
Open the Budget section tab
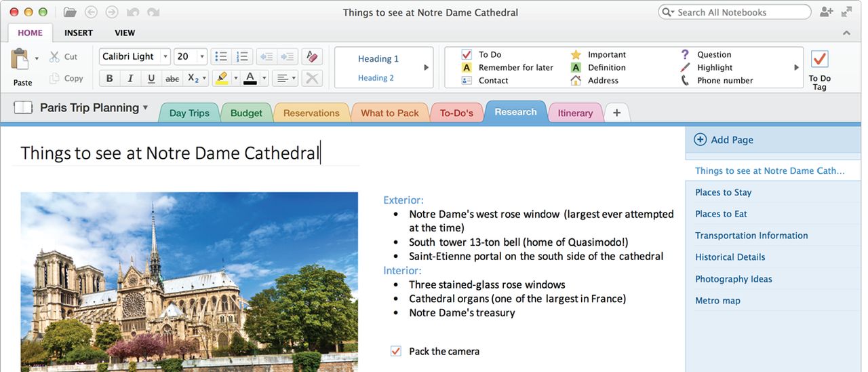pyautogui.click(x=246, y=113)
